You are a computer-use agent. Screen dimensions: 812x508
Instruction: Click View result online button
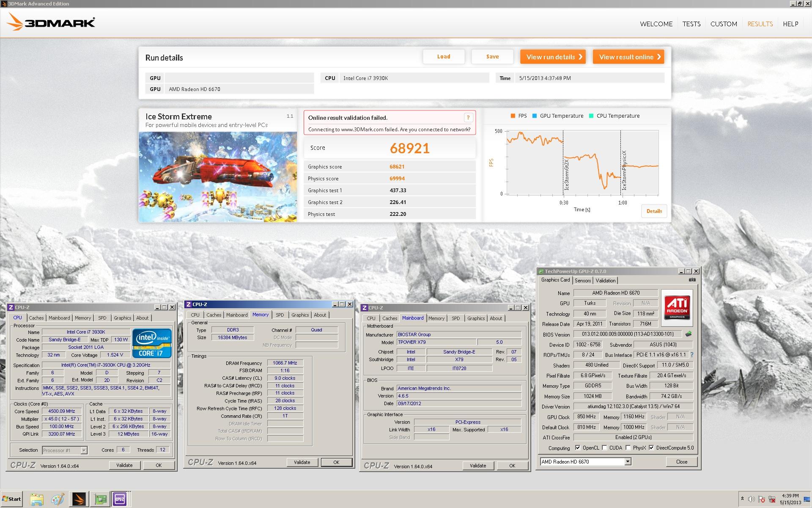click(x=628, y=57)
